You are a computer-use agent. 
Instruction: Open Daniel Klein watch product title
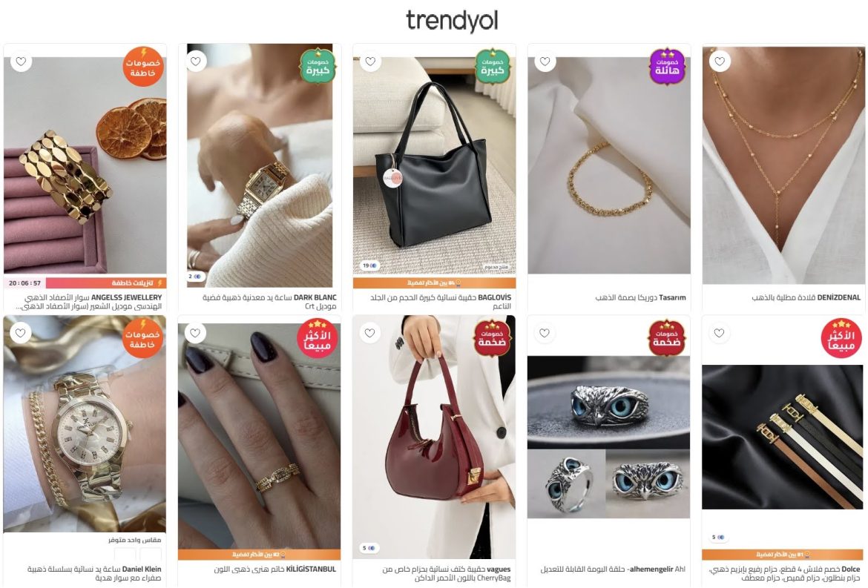coord(94,574)
